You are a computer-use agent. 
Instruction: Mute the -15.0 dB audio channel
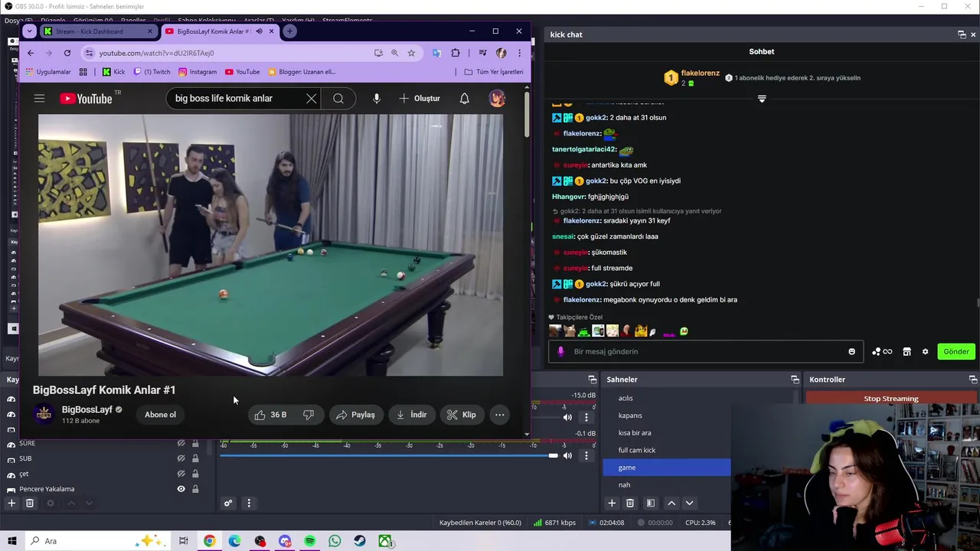pyautogui.click(x=567, y=417)
